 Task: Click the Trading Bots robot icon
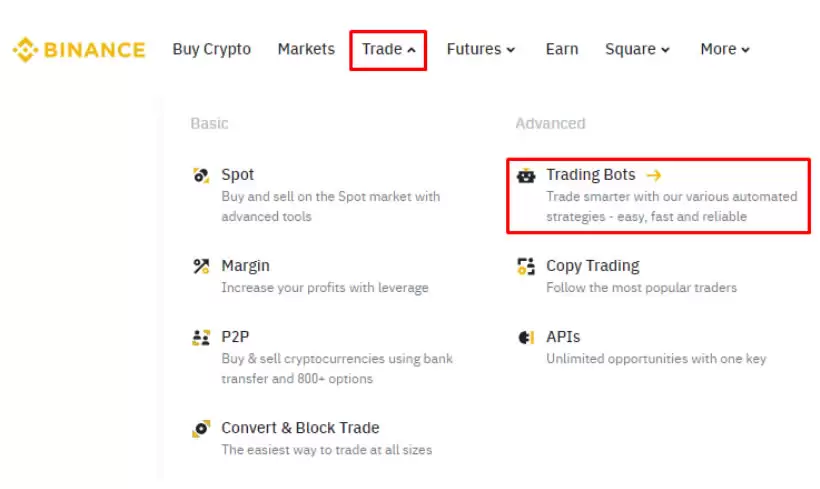pyautogui.click(x=526, y=175)
